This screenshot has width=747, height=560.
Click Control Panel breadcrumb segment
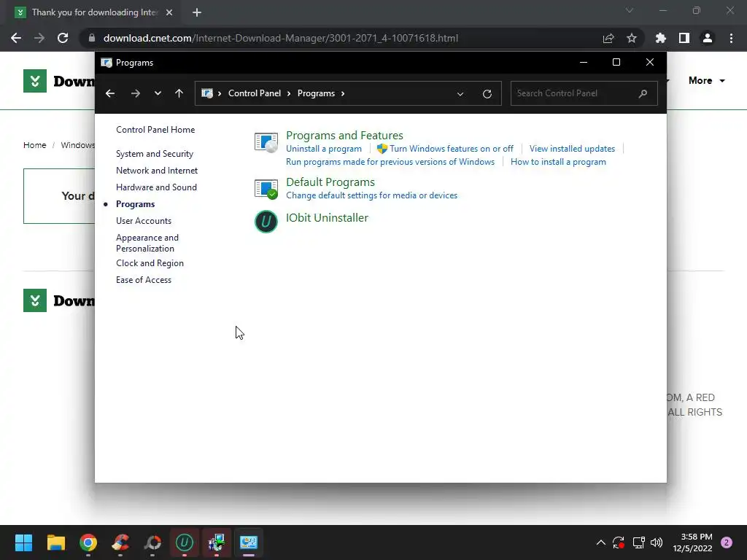point(255,93)
